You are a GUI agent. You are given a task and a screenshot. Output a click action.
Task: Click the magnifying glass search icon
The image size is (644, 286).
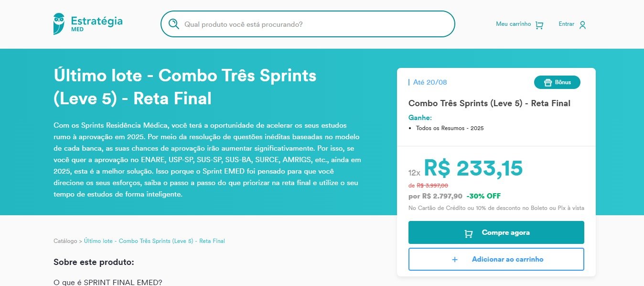[x=174, y=24]
